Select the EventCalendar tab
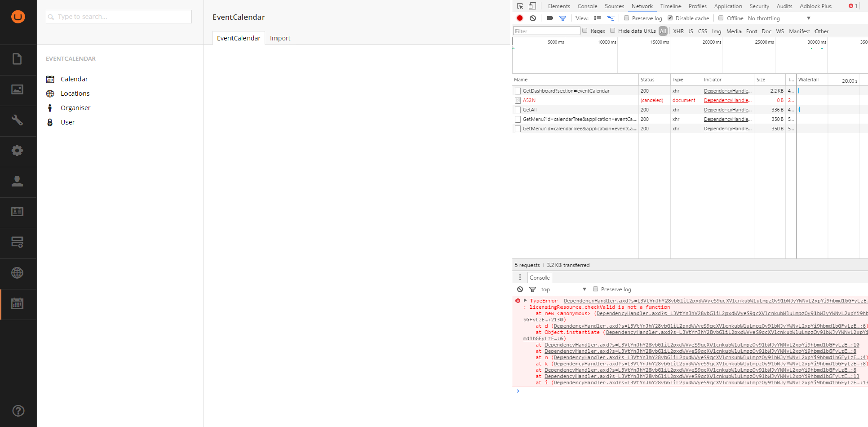868x427 pixels. [x=239, y=38]
